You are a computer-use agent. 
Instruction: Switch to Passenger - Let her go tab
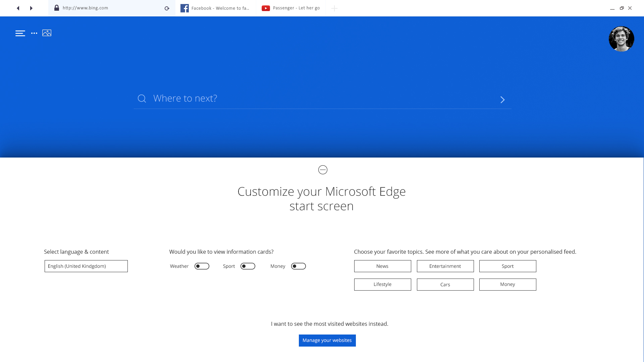tap(291, 8)
